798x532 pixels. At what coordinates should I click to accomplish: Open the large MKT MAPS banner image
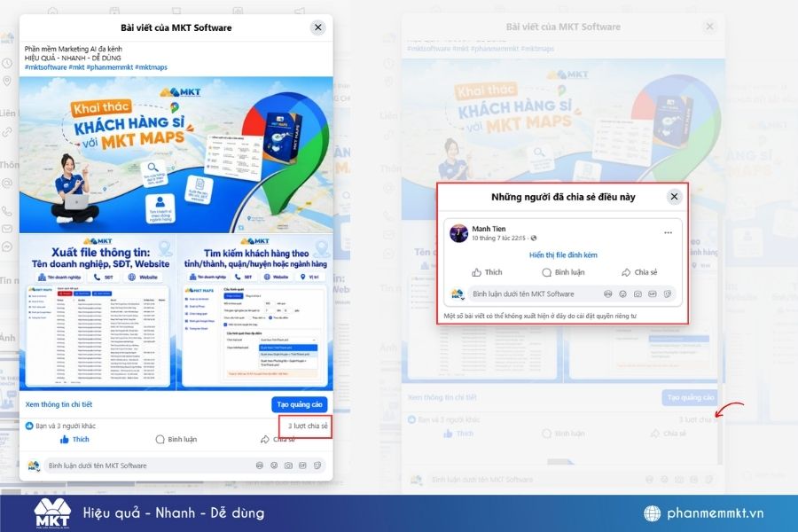click(x=176, y=155)
